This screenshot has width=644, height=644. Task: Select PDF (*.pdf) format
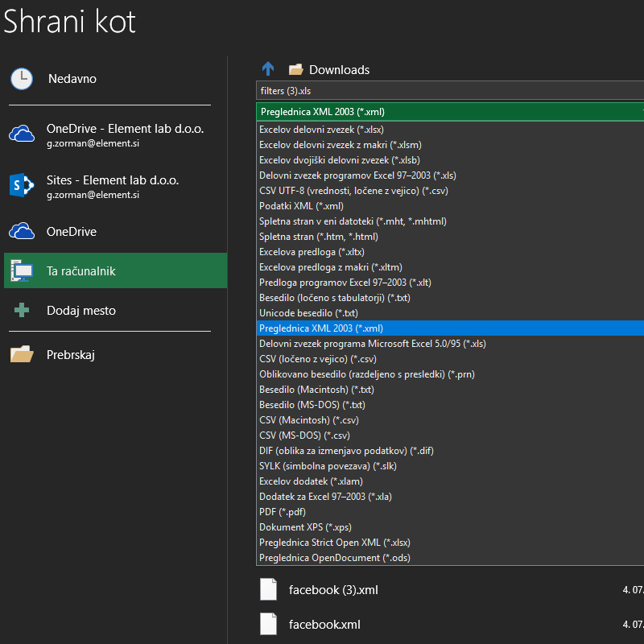pyautogui.click(x=450, y=512)
